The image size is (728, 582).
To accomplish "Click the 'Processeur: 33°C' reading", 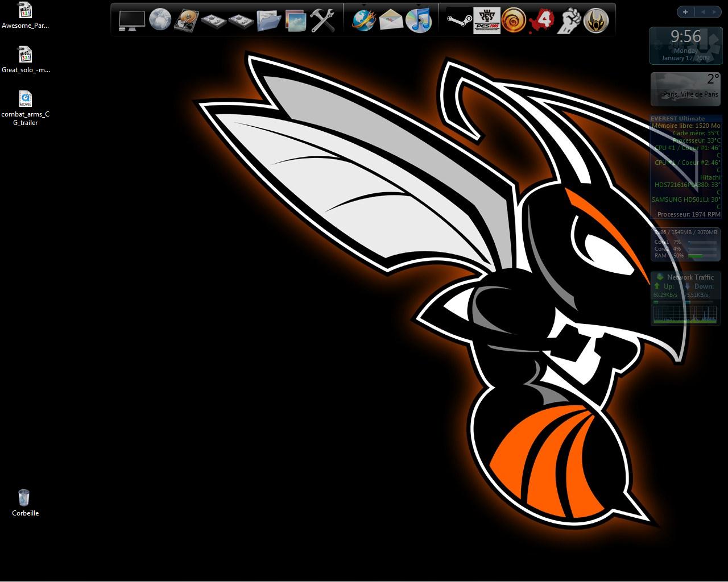I will (x=696, y=140).
